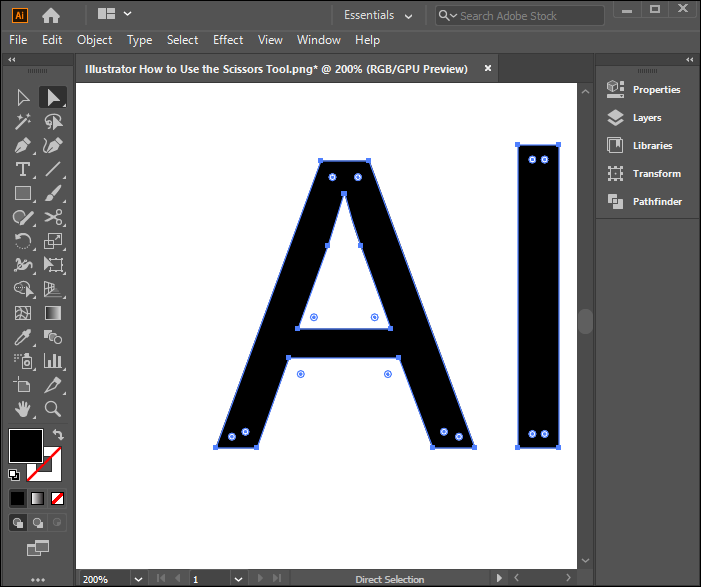Activate the Magic Wand tool
Viewport: 701px width, 587px height.
click(x=23, y=121)
